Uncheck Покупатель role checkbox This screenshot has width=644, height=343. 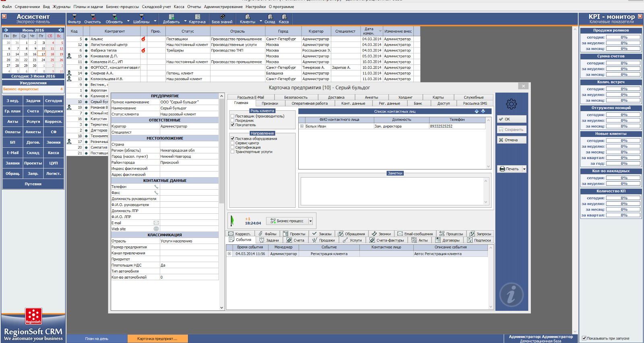pyautogui.click(x=233, y=125)
